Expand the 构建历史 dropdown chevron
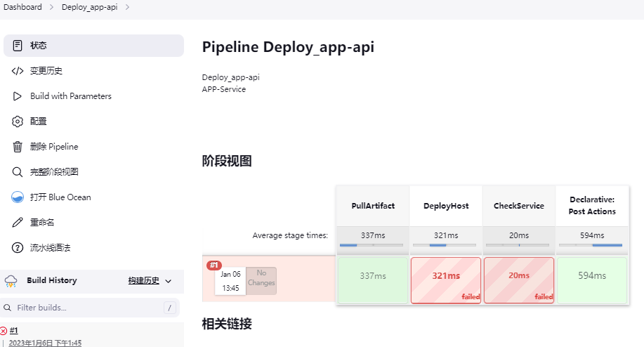Viewport: 644px width, 347px height. point(168,281)
